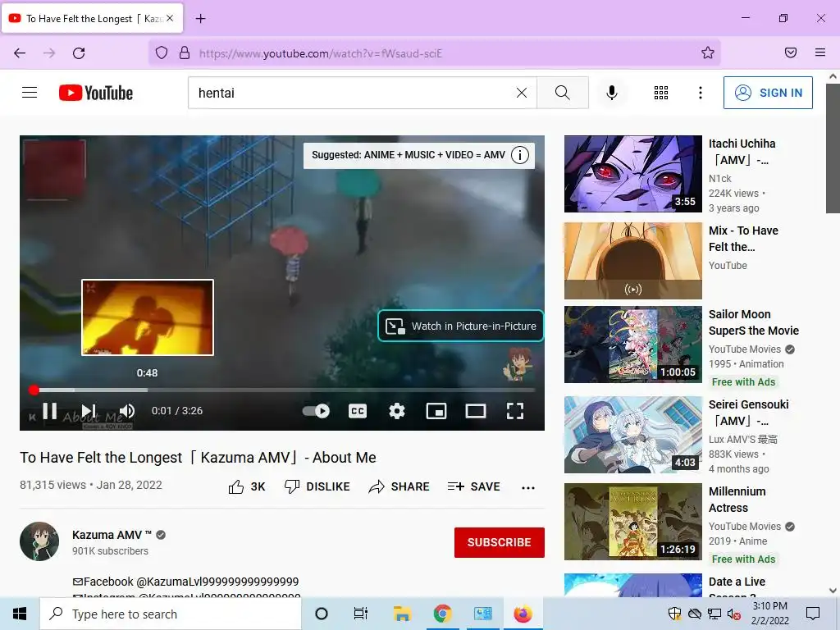
Task: Save the video to a playlist
Action: coord(473,486)
